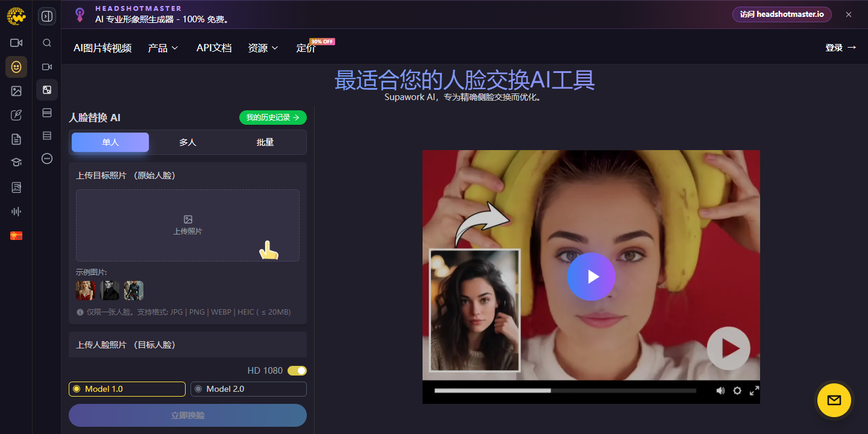Click the 我的历史记录 button

click(273, 118)
